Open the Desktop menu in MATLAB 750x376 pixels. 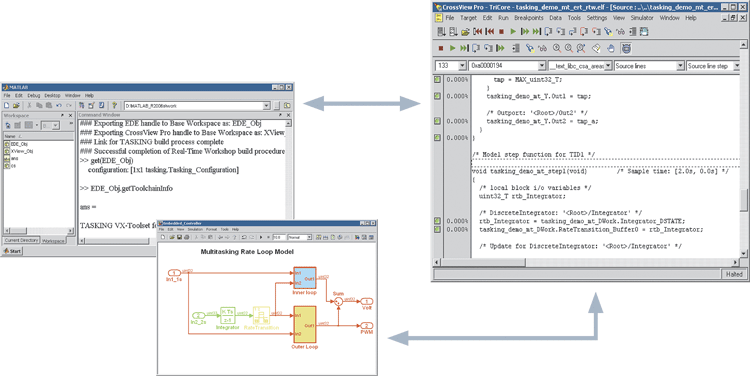click(53, 96)
